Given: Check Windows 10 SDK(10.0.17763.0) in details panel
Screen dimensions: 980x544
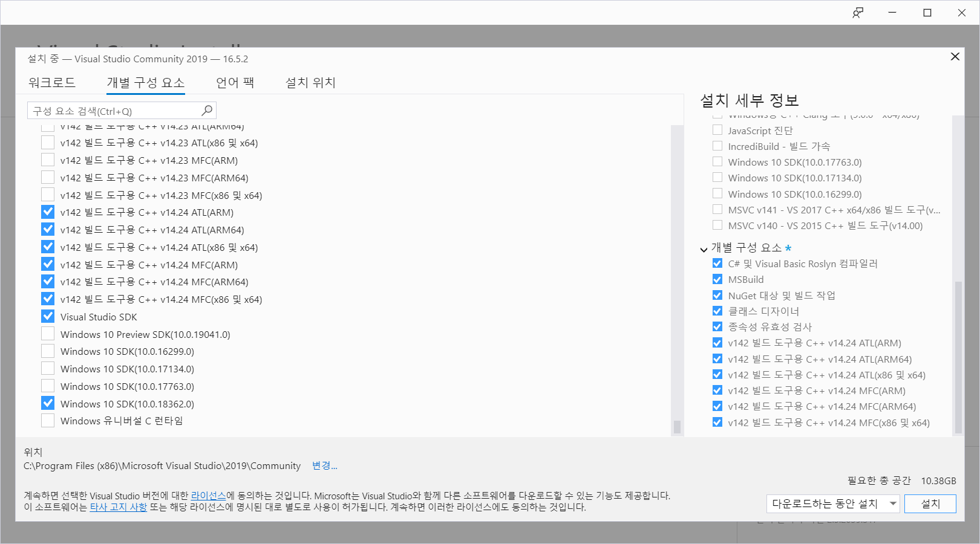Looking at the screenshot, I should click(717, 161).
